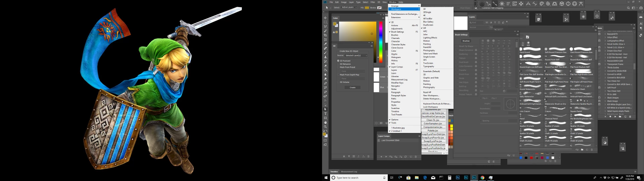Run the Clean SL.jsx script button
Screen dimensions: 644x181
(x=433, y=120)
